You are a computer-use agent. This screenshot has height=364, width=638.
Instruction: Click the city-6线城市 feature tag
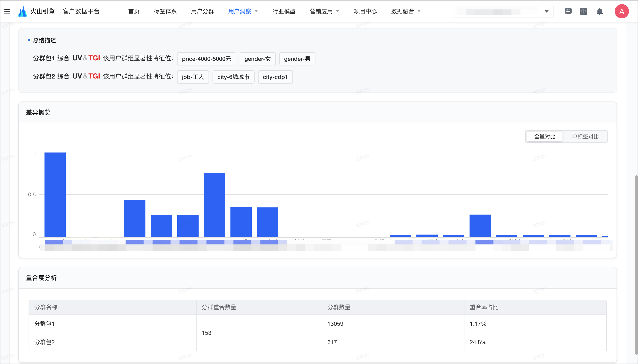point(233,77)
